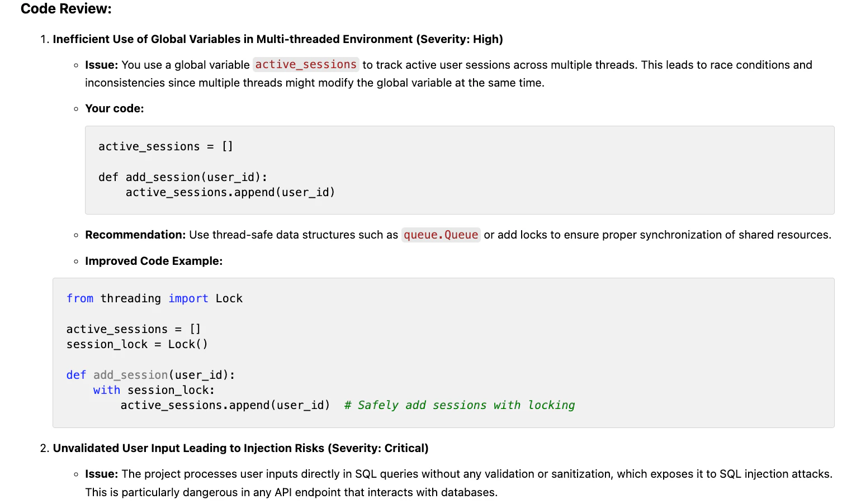Click the "Your code:" label
The image size is (861, 504).
click(x=114, y=108)
